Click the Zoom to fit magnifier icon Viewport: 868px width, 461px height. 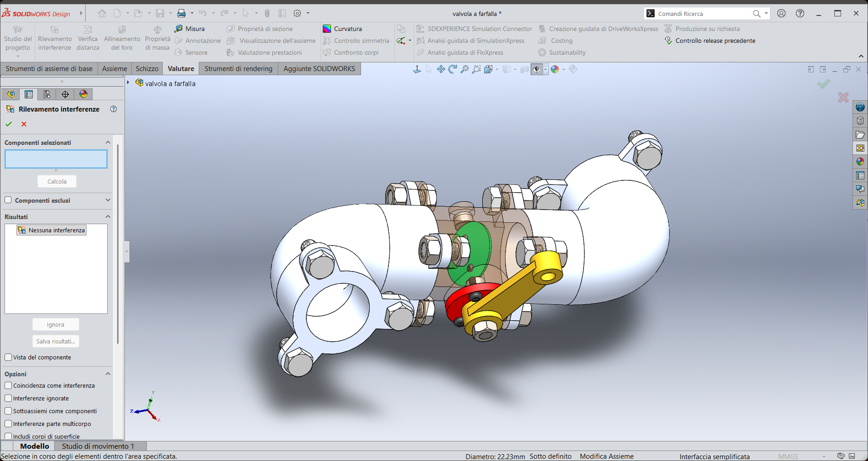pyautogui.click(x=465, y=69)
